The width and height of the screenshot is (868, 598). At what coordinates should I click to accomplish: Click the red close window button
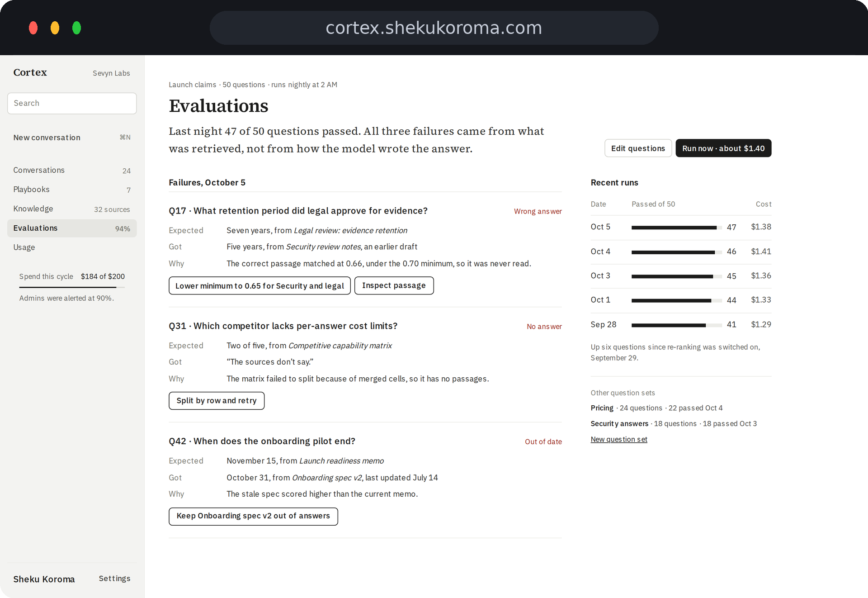coord(33,28)
